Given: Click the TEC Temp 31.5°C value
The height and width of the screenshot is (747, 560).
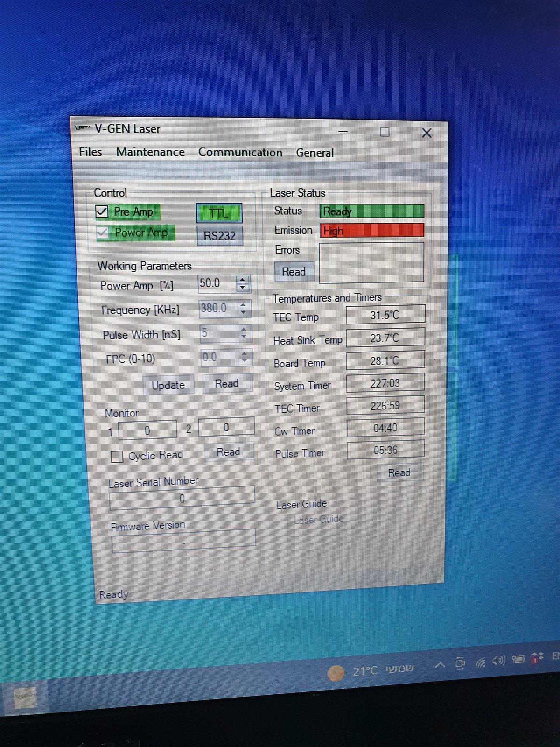Looking at the screenshot, I should coord(385,315).
